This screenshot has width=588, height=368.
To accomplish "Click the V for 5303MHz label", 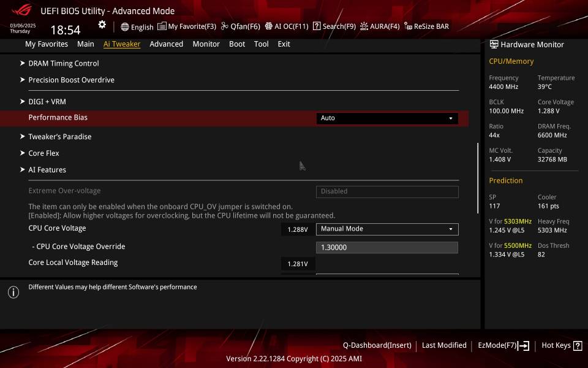I will pos(510,221).
